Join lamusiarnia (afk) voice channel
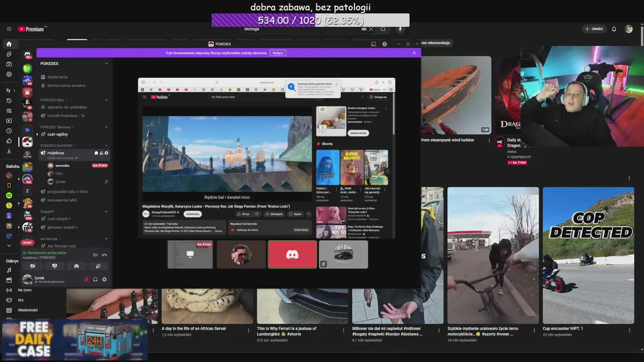 (62, 200)
